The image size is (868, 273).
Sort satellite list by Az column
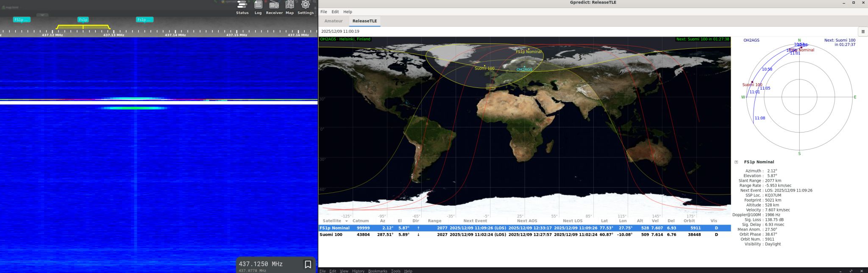pyautogui.click(x=383, y=221)
